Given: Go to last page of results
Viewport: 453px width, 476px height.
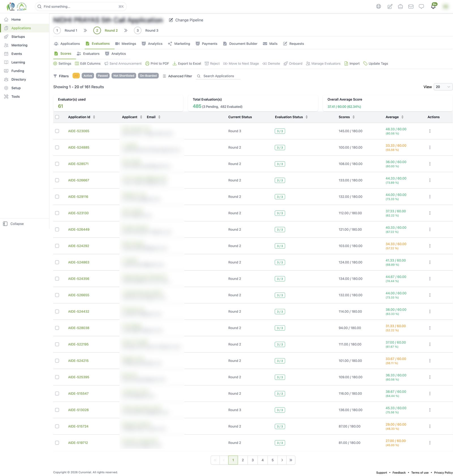Looking at the screenshot, I should (x=291, y=460).
